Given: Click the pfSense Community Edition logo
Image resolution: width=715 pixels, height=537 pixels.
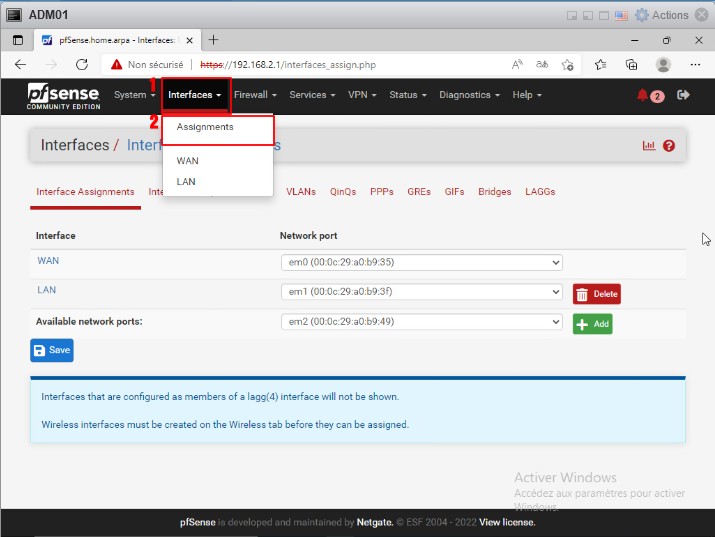Looking at the screenshot, I should (64, 96).
